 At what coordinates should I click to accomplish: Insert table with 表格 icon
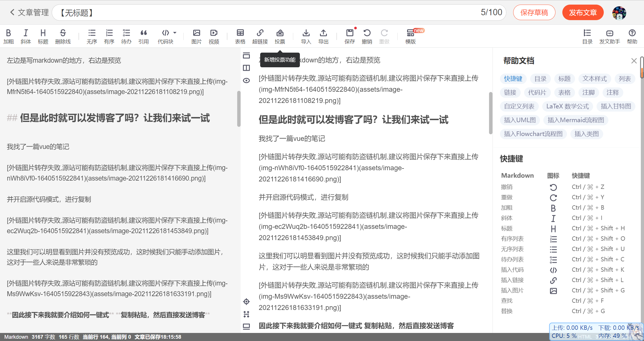(x=240, y=37)
